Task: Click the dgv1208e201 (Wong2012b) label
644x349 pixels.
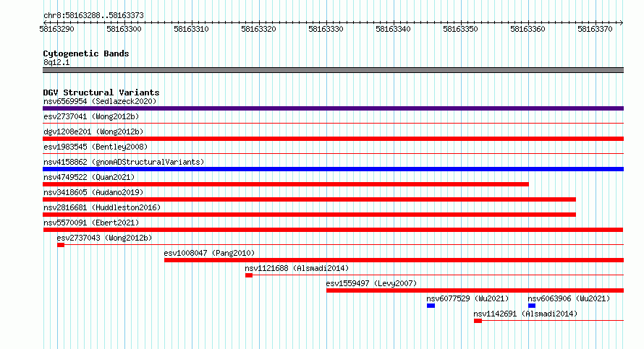Action: pyautogui.click(x=93, y=132)
